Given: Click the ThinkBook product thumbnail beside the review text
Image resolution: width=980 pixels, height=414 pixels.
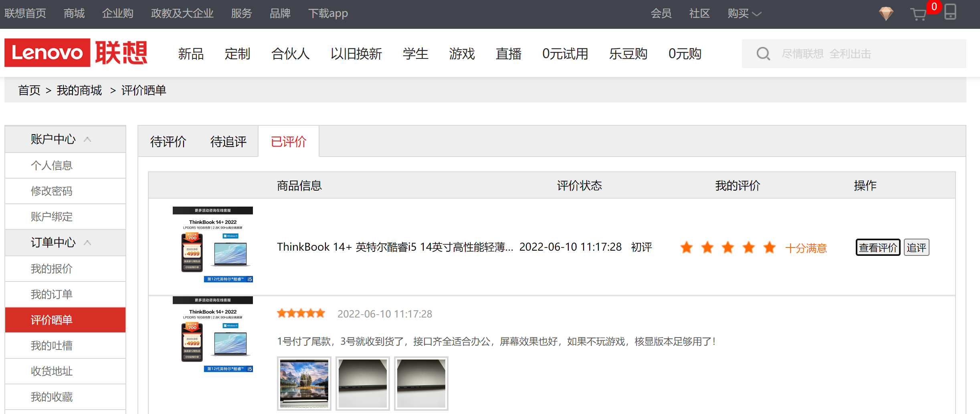Looking at the screenshot, I should (213, 334).
